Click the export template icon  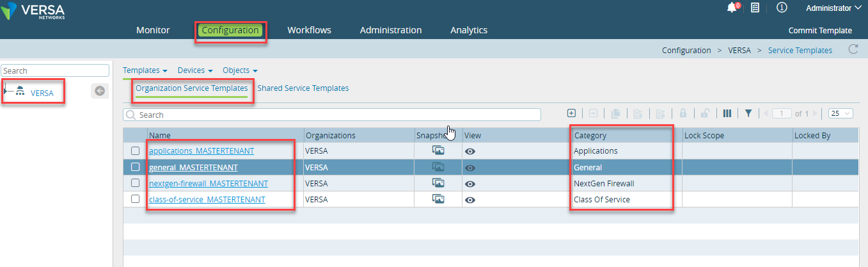(x=661, y=113)
